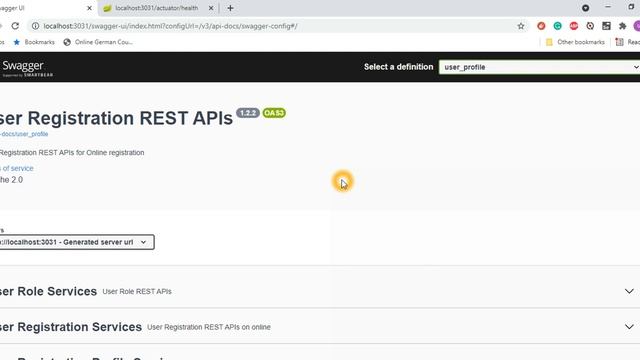Open the black square extension icon
This screenshot has width=640, height=360.
pyautogui.click(x=607, y=26)
